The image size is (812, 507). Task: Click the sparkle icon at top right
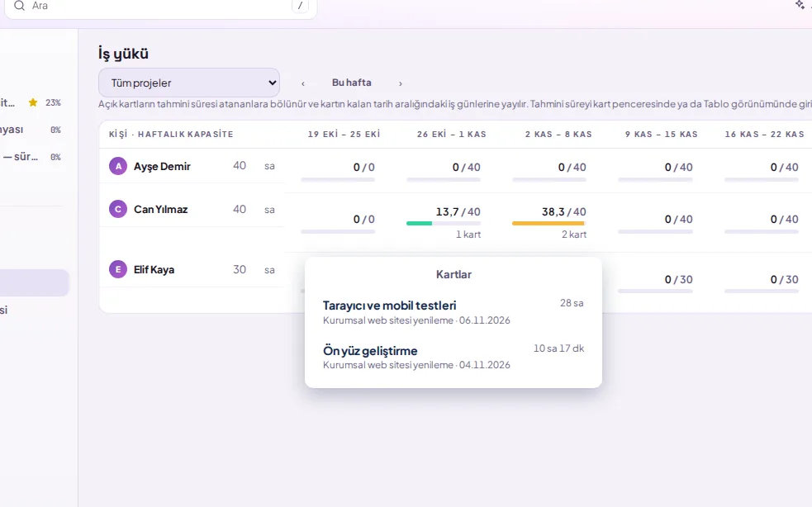coord(800,5)
